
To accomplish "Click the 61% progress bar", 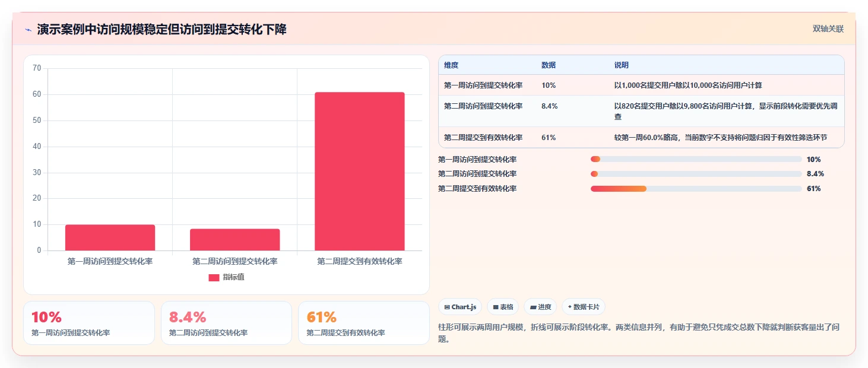I will (x=696, y=189).
